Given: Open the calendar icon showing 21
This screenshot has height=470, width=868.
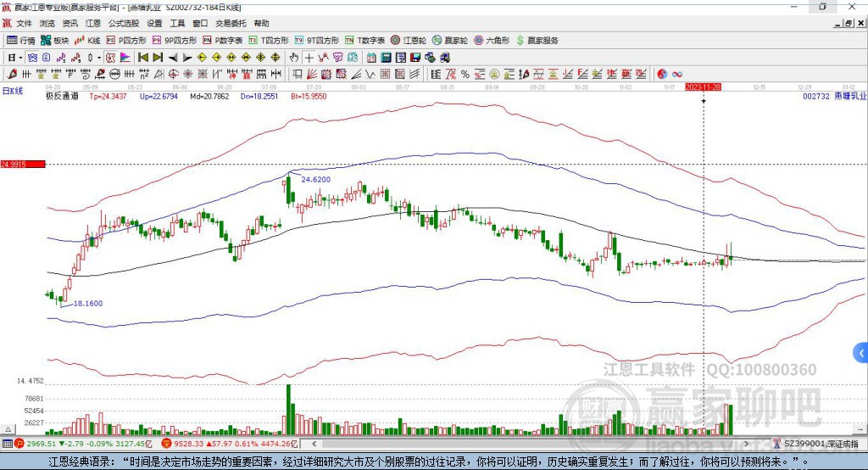Looking at the screenshot, I should (371, 58).
